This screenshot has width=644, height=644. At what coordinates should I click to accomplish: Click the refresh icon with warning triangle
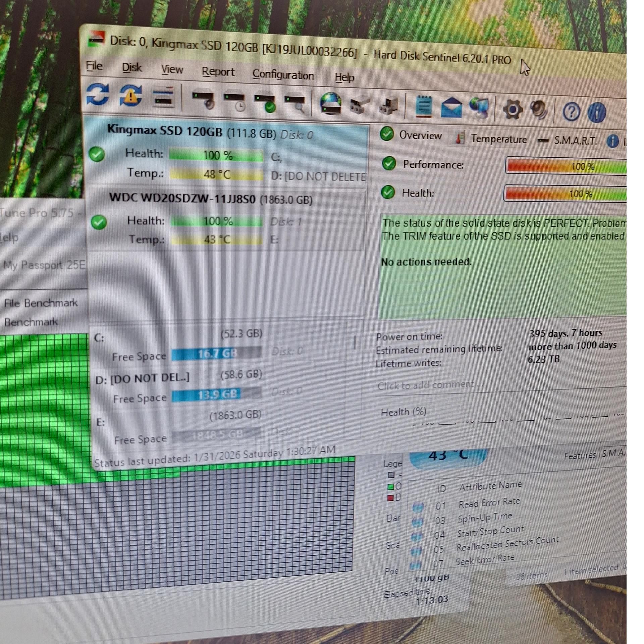pyautogui.click(x=130, y=96)
